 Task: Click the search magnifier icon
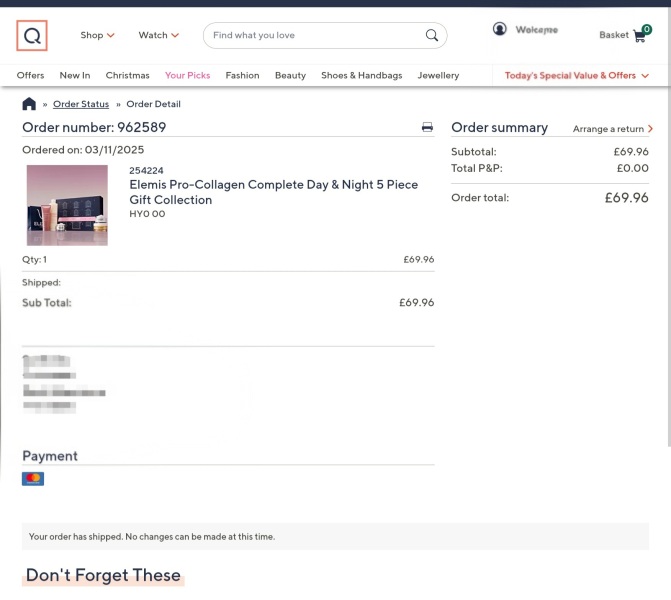(432, 35)
